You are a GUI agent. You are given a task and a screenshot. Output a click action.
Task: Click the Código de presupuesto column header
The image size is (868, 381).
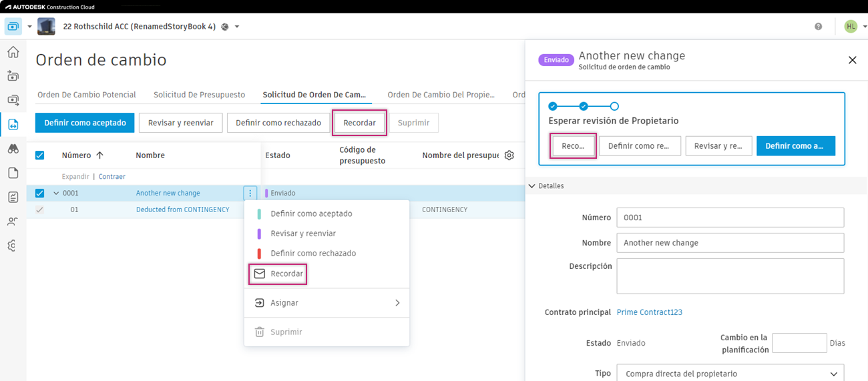(362, 155)
